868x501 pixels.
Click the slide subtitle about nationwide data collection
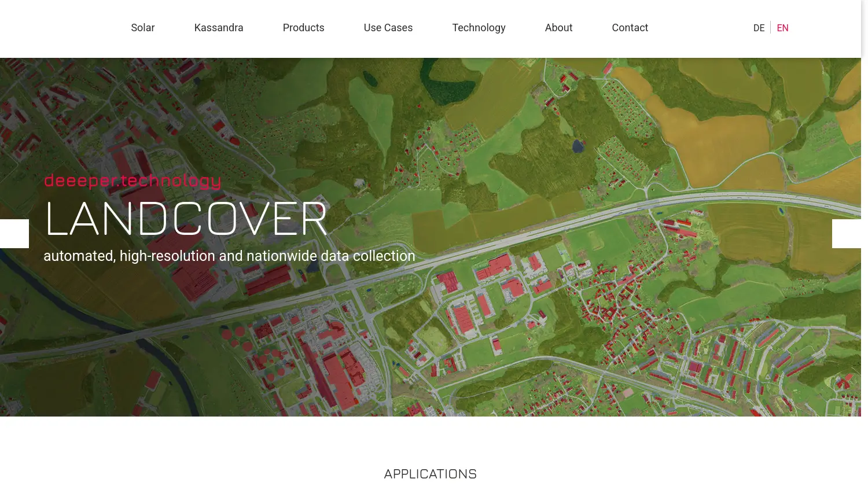pos(229,256)
